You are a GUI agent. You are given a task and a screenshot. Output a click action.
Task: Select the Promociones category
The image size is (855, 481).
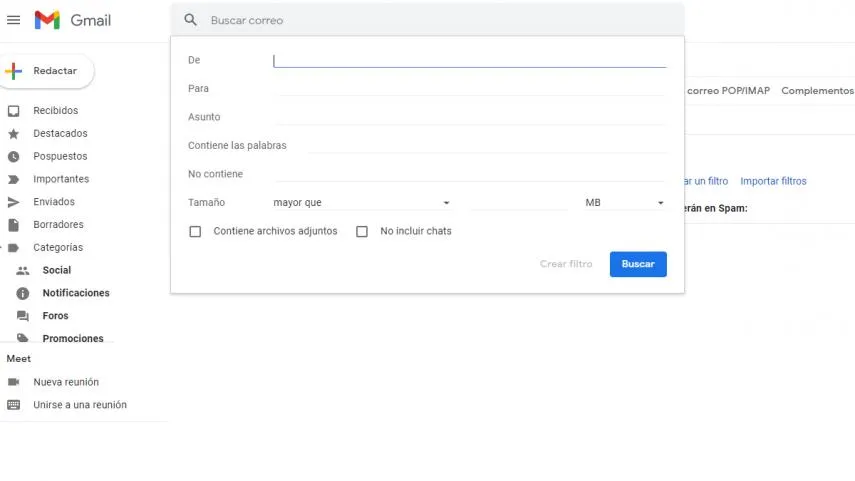click(73, 339)
